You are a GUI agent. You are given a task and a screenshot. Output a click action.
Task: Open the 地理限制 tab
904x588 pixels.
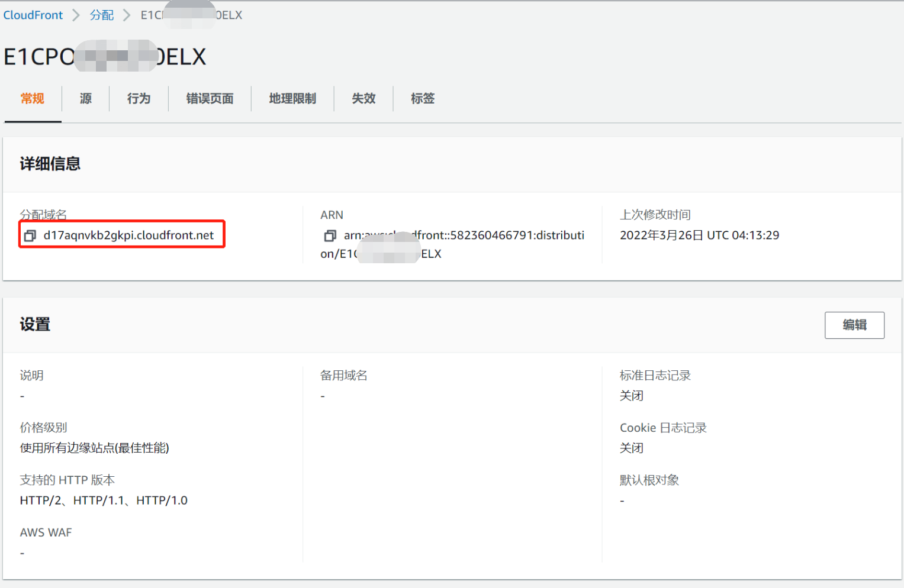pyautogui.click(x=293, y=99)
